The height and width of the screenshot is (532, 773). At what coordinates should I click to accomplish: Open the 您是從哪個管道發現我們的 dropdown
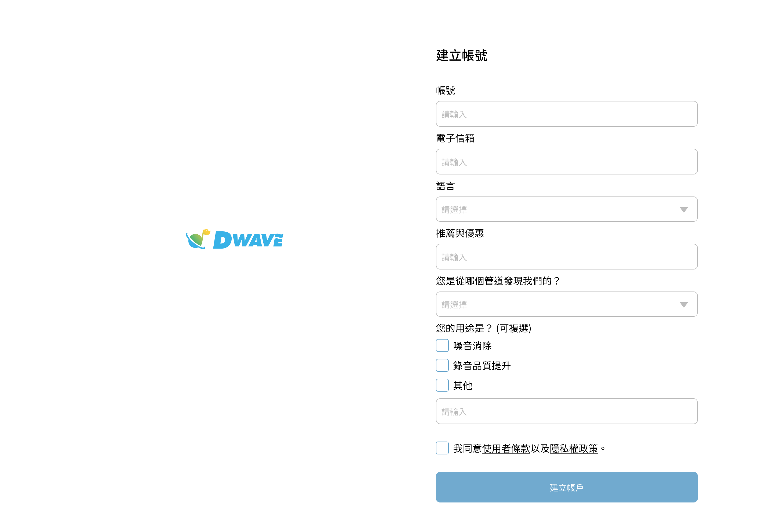(566, 304)
